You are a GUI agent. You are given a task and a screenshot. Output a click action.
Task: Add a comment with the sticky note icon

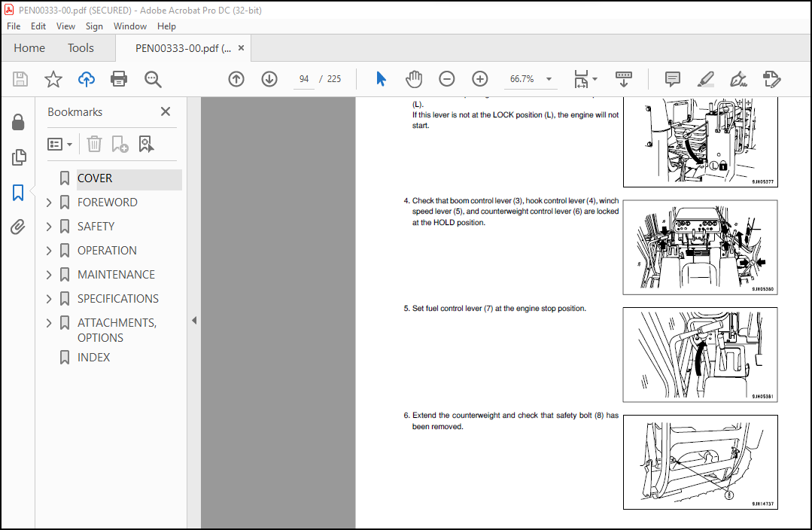pyautogui.click(x=672, y=79)
